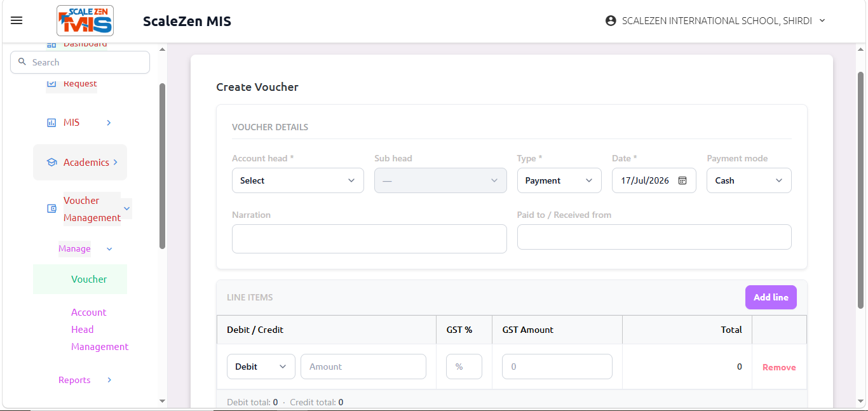This screenshot has width=868, height=411.
Task: Click the user account avatar icon
Action: (611, 21)
